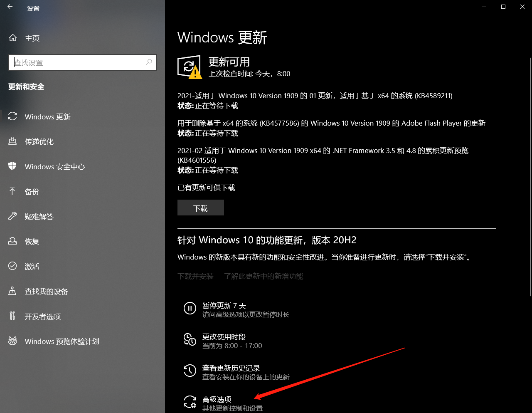Screen dimensions: 532x413
Task: Click the 疑难解答 wrench icon
Action: (12, 216)
